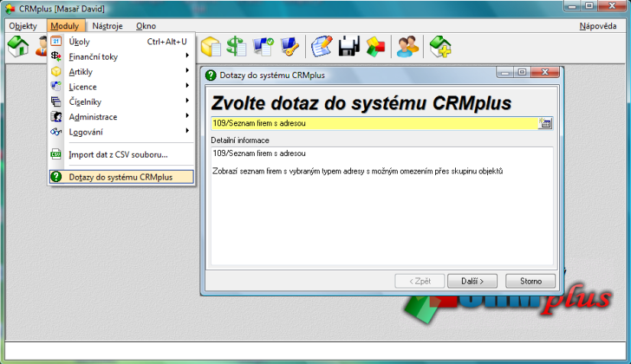The height and width of the screenshot is (364, 631).
Task: Click the icon beside Číselníky menu entry
Action: tap(56, 102)
